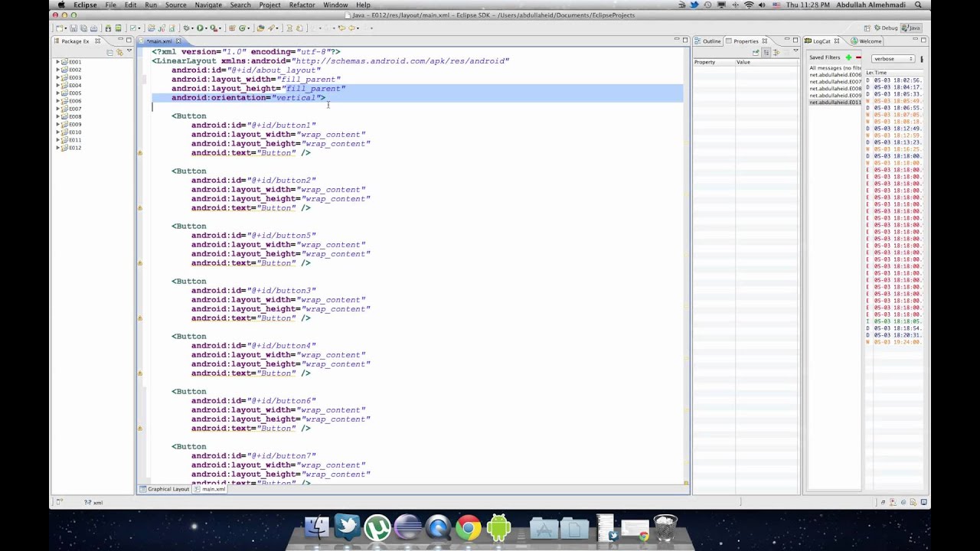Viewport: 980px width, 551px height.
Task: Expand the E009 project
Action: pyautogui.click(x=57, y=125)
